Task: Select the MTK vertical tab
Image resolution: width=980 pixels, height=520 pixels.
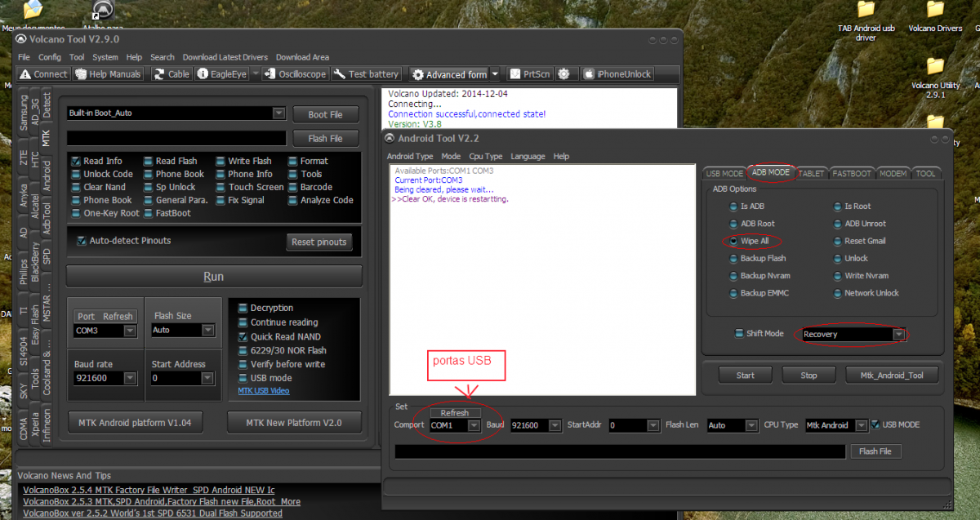Action: tap(47, 139)
